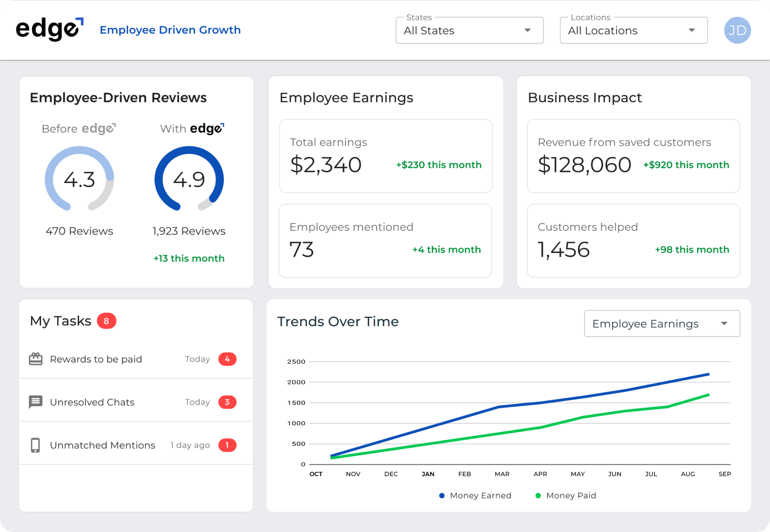Open the Revenue from saved customers card
The height and width of the screenshot is (532, 770).
(633, 156)
